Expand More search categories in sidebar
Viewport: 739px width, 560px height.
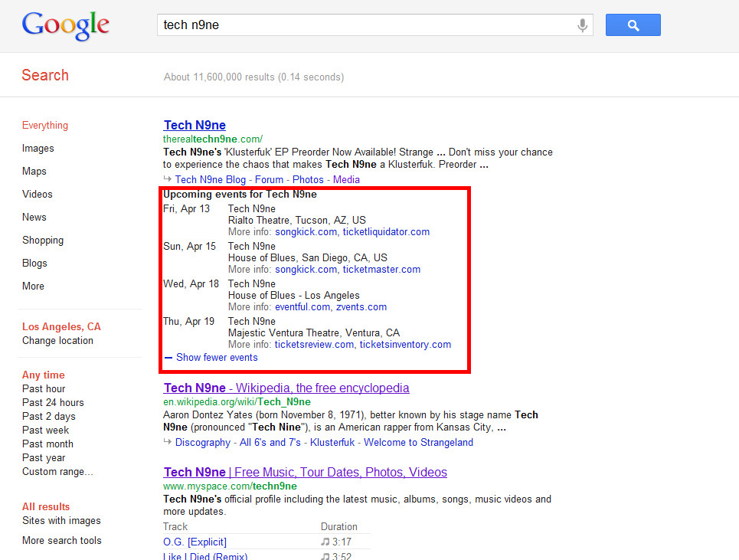pos(33,286)
